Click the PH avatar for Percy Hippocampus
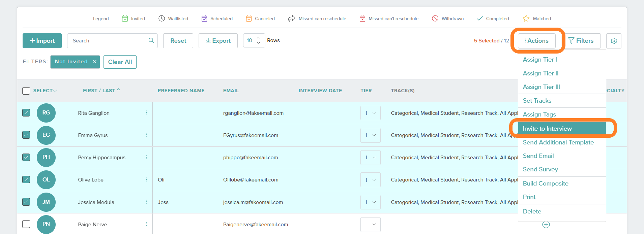 click(46, 157)
